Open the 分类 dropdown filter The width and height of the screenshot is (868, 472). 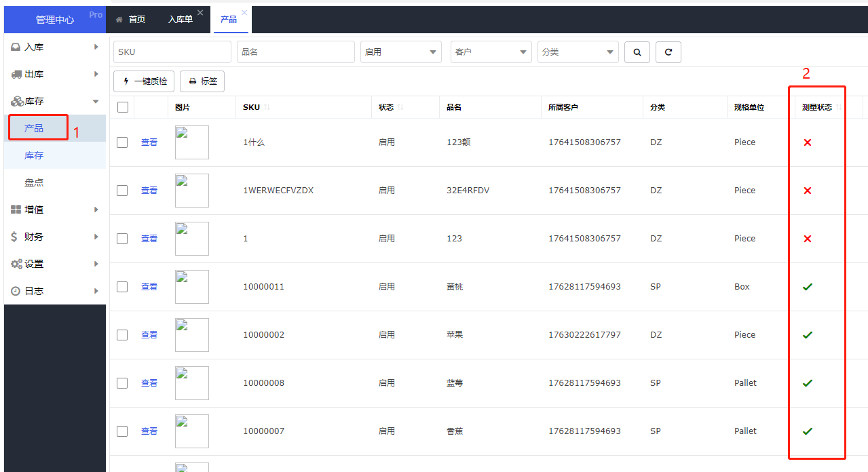[x=578, y=52]
